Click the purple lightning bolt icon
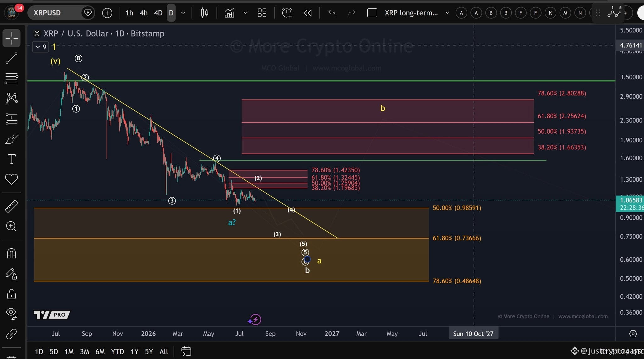This screenshot has height=359, width=644. tap(256, 320)
